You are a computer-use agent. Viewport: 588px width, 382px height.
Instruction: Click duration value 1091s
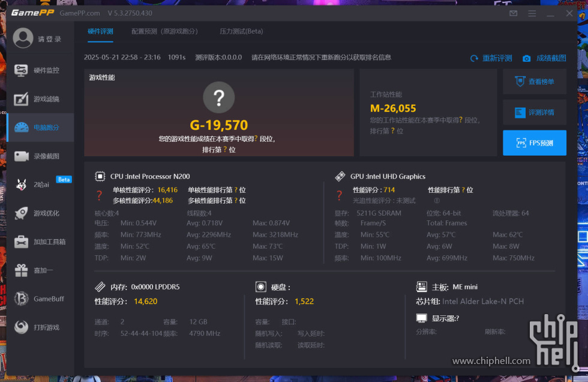tap(176, 58)
